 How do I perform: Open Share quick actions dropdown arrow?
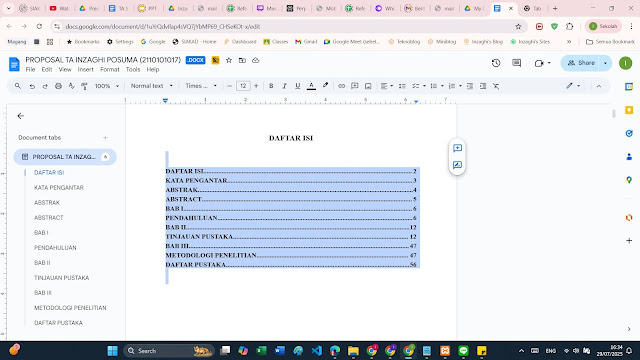tap(606, 63)
